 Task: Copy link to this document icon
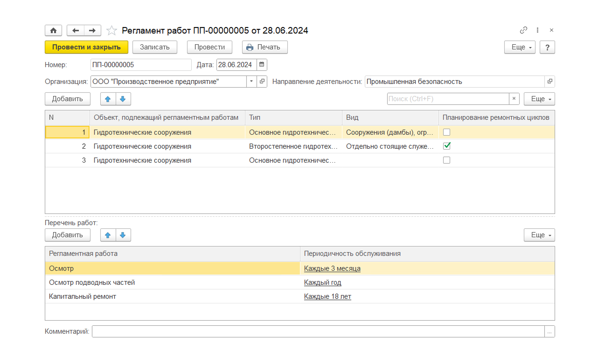tap(523, 30)
